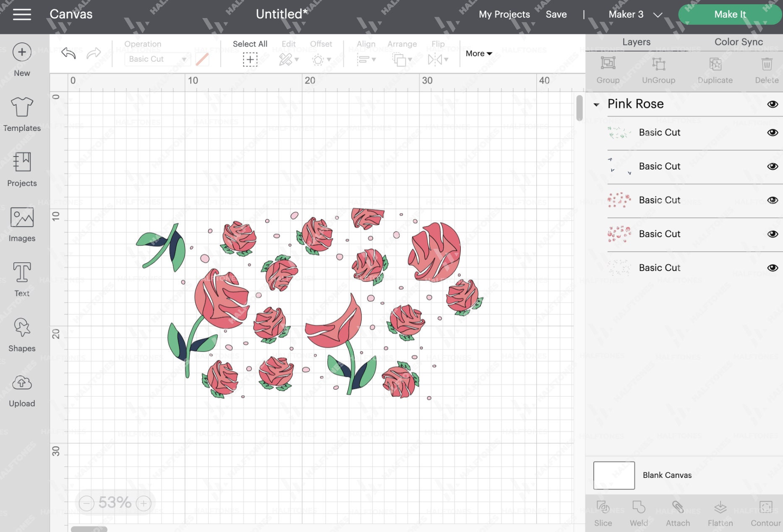Viewport: 783px width, 532px height.
Task: Collapse the Pink Rose group
Action: (x=596, y=104)
